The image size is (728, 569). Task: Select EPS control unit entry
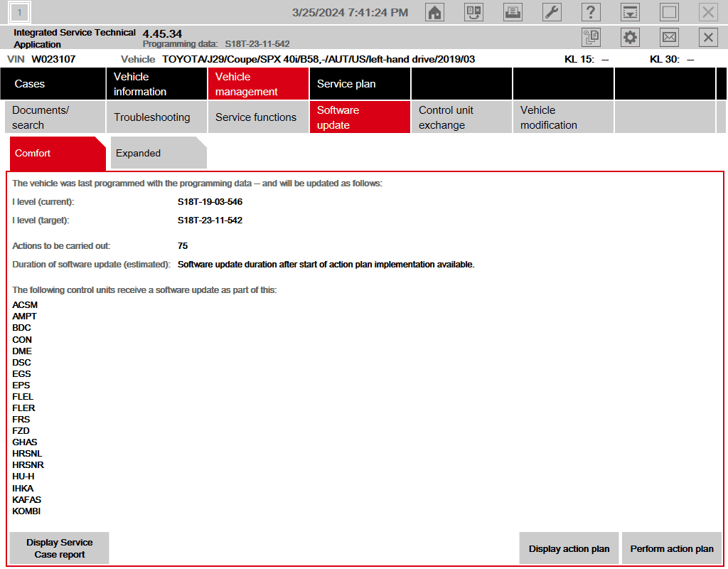pyautogui.click(x=21, y=385)
